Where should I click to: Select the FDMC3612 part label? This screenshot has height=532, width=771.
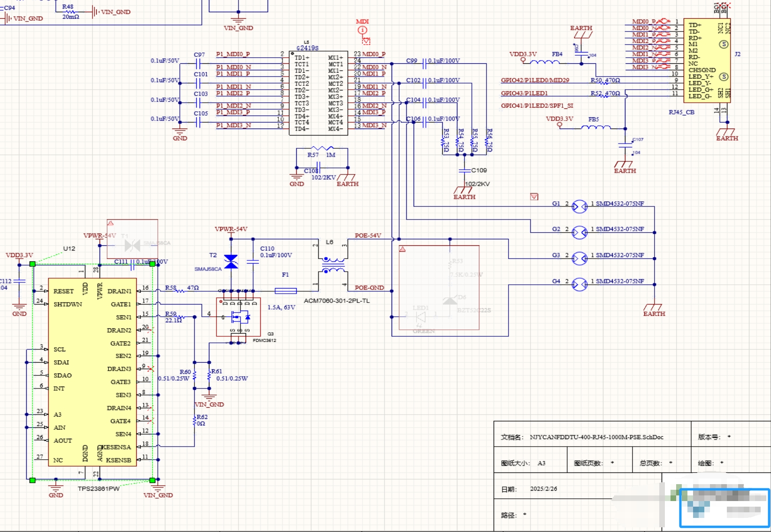(x=264, y=341)
